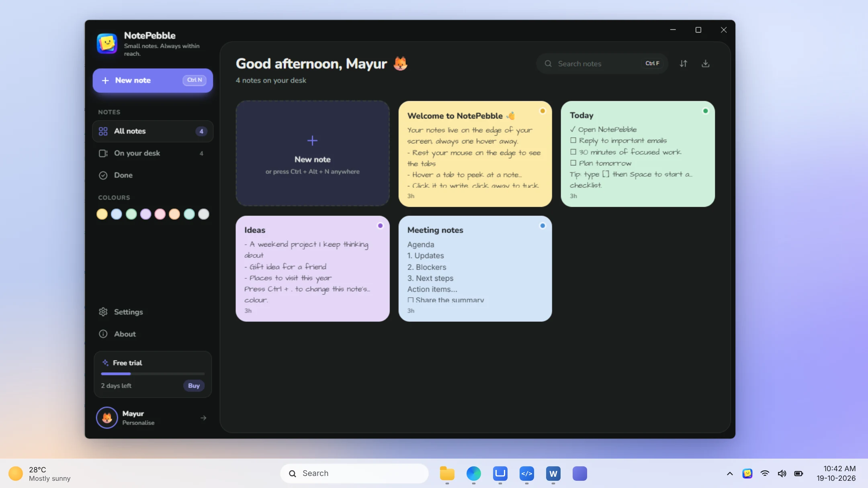Uncheck the 'Open NotePebble' item
Screen dimensions: 868x488
click(x=573, y=129)
